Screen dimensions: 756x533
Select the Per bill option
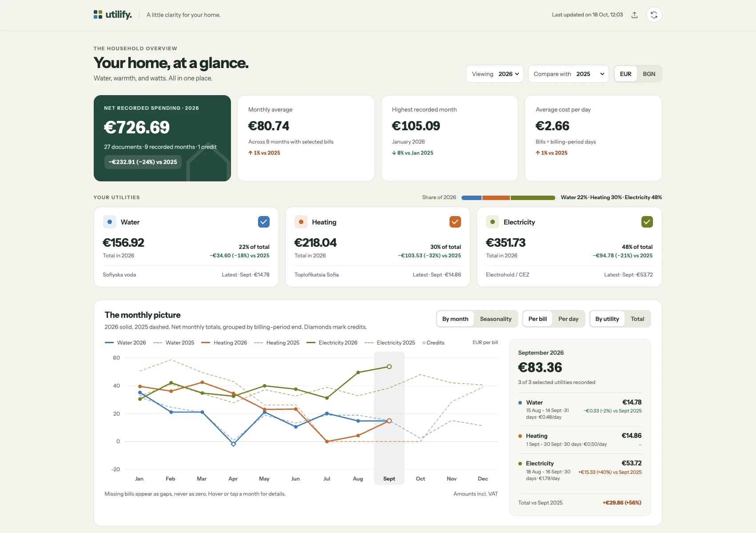tap(537, 319)
